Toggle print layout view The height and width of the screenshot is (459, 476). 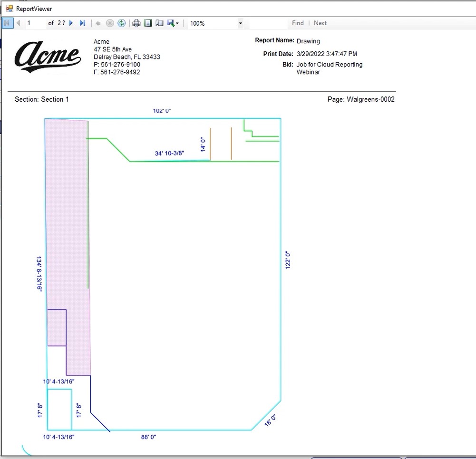pyautogui.click(x=148, y=23)
